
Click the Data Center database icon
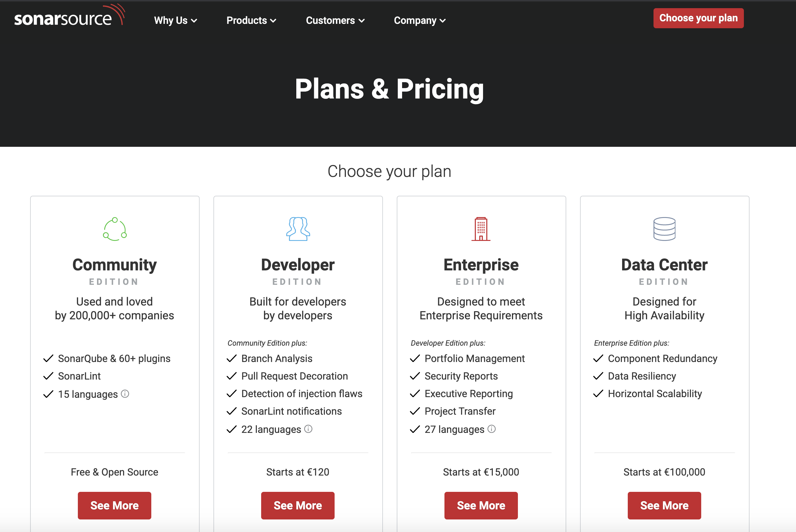664,229
